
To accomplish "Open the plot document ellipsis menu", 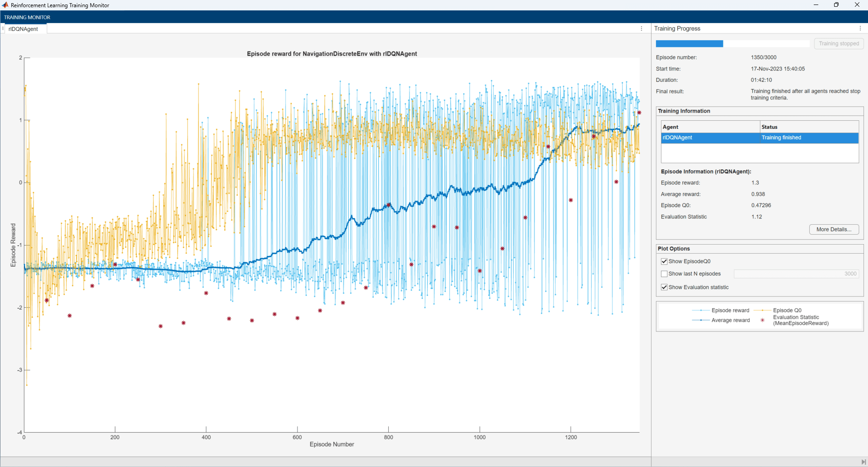I will (642, 28).
